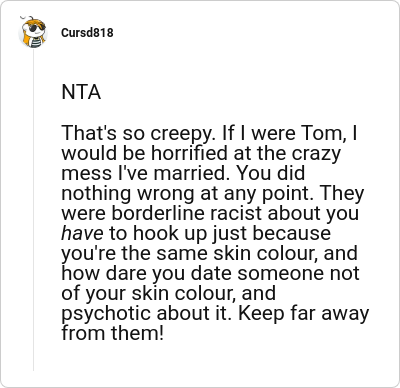Collapse the comment using the vertical thread line
The height and width of the screenshot is (388, 400).
coord(33,210)
